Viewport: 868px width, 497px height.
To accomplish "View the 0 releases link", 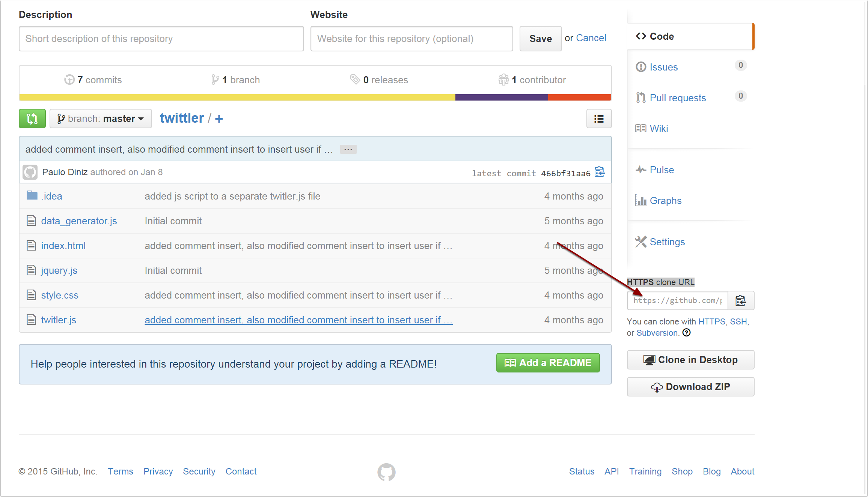I will tap(379, 80).
